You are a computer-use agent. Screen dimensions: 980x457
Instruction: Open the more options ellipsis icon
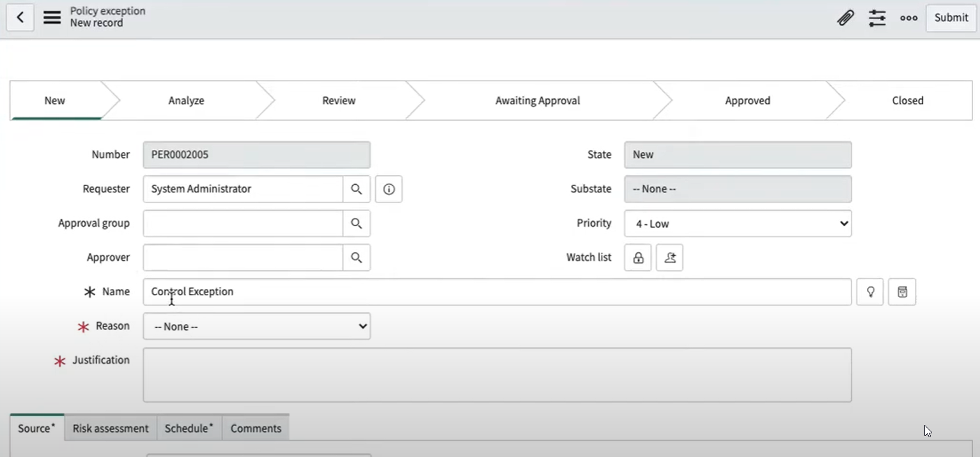click(x=908, y=18)
